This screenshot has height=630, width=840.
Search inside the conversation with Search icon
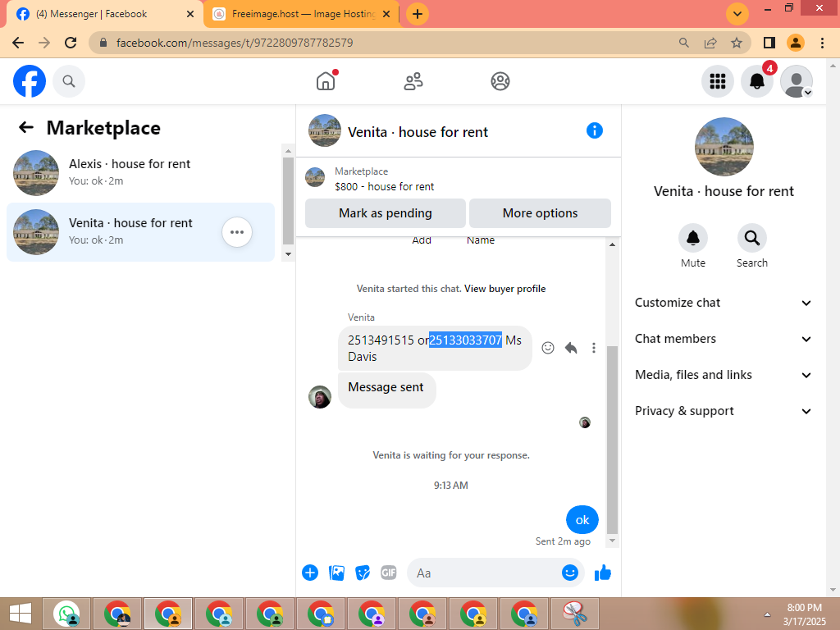click(x=752, y=238)
